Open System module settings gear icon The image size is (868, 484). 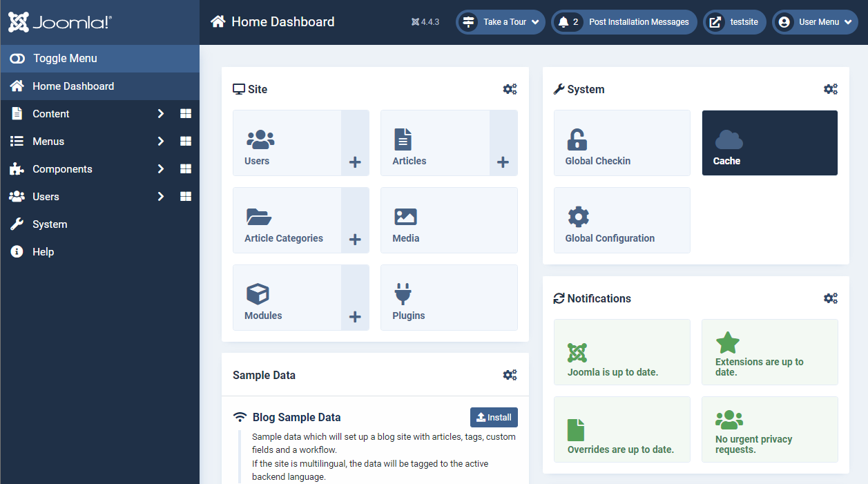(x=830, y=89)
